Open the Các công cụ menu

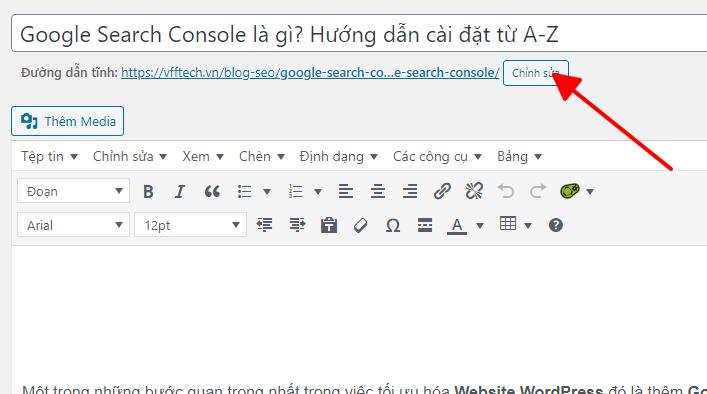pyautogui.click(x=437, y=156)
